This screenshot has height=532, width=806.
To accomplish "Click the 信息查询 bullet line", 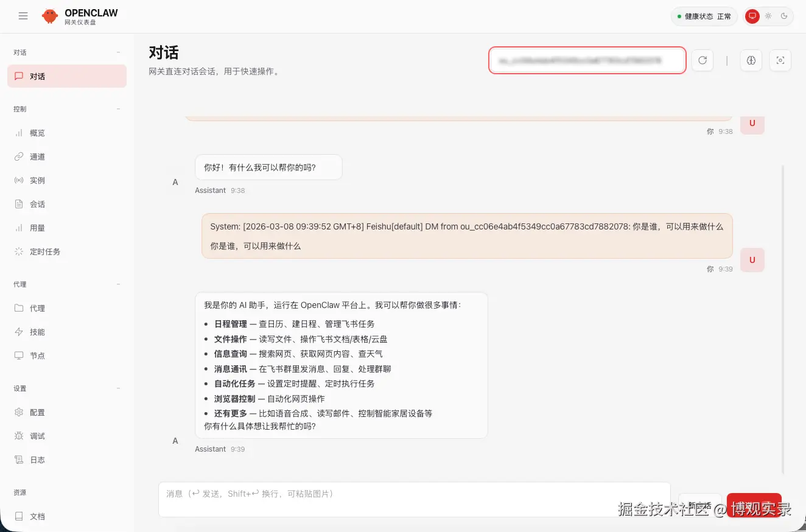I will tap(298, 354).
